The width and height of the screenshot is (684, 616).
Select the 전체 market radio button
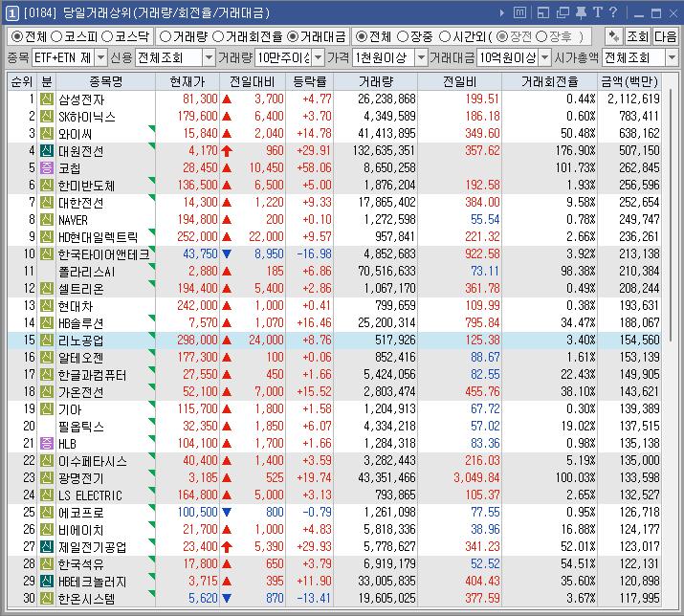click(16, 36)
